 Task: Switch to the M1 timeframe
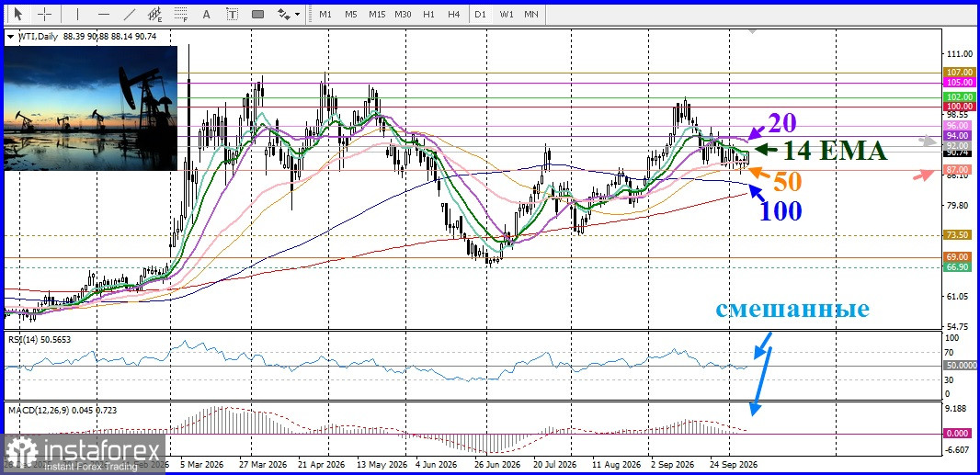pos(325,14)
